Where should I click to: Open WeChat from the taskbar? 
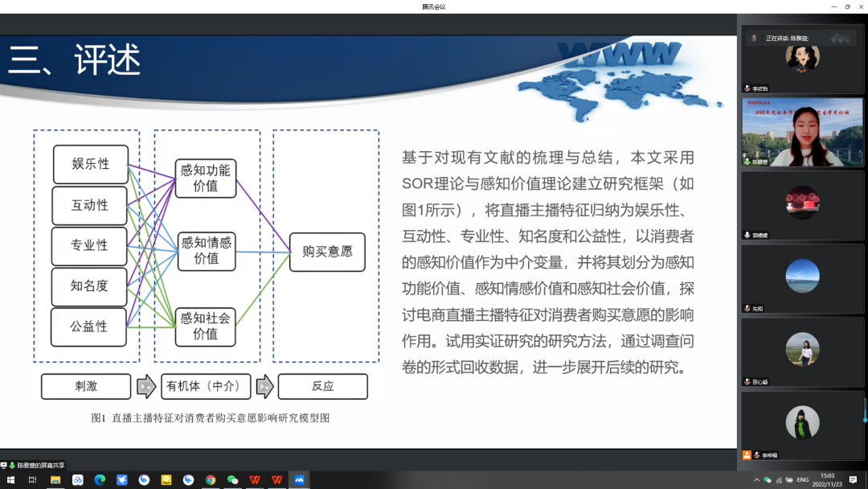coord(231,479)
